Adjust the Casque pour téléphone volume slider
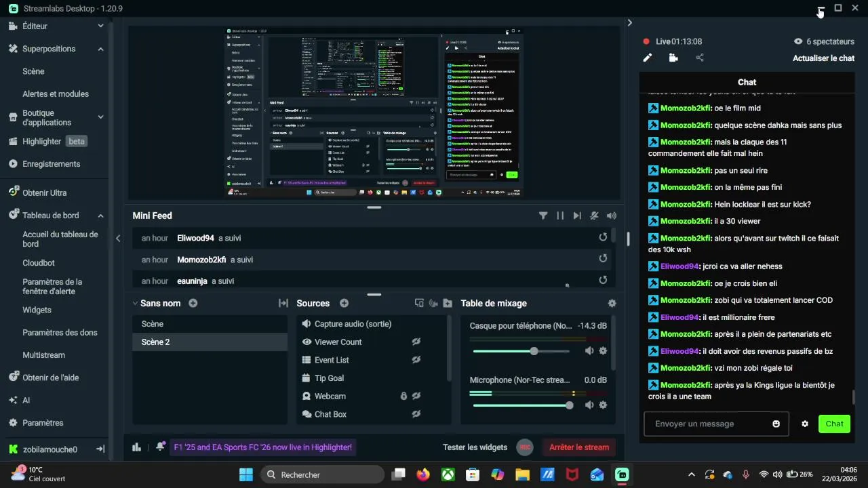The width and height of the screenshot is (868, 488). [521, 351]
